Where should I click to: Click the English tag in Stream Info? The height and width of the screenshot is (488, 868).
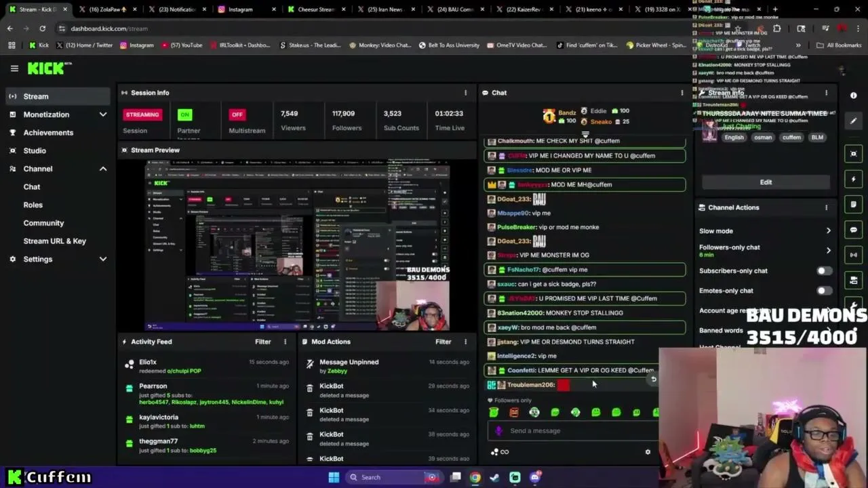(x=734, y=138)
